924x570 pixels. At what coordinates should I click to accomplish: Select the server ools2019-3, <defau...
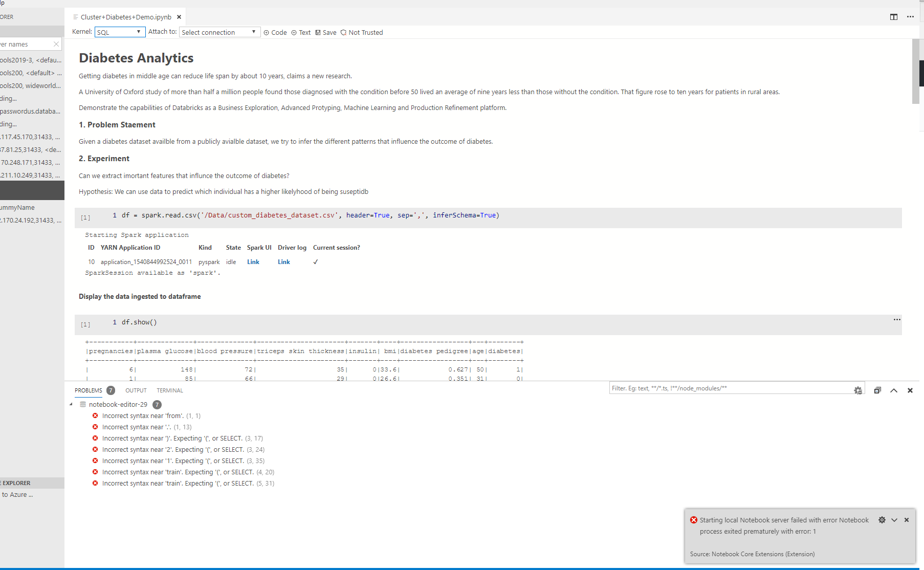coord(32,60)
